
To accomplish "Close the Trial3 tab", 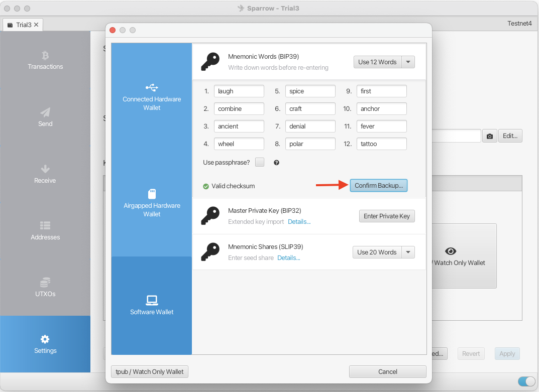I will [36, 25].
